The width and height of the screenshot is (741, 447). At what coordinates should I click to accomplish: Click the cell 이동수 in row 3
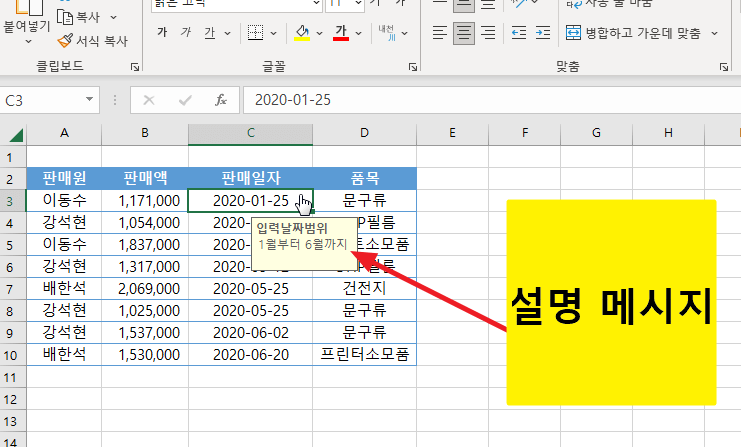(x=64, y=200)
